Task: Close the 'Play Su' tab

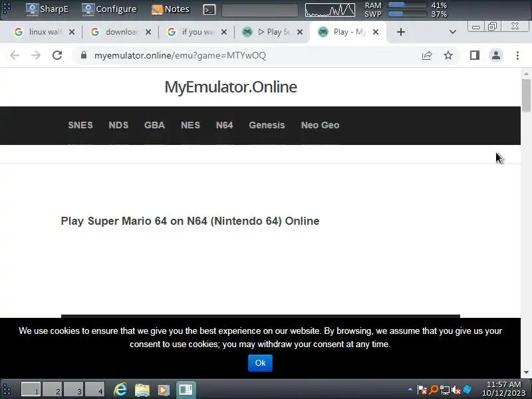Action: [300, 32]
